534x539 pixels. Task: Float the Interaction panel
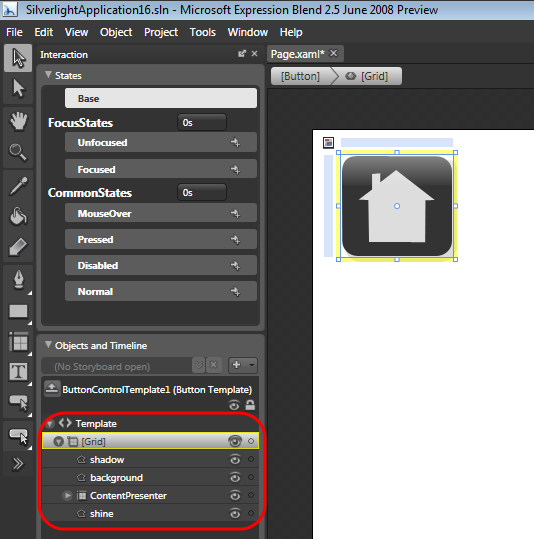tap(242, 54)
